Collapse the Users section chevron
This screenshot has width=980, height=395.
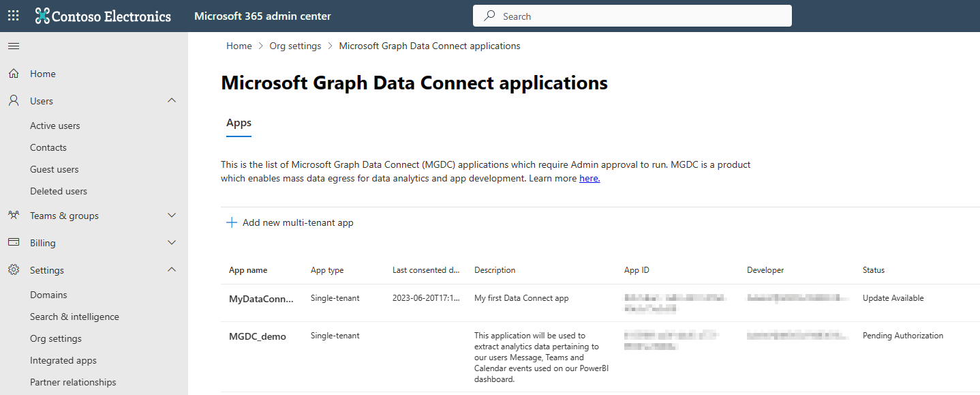(x=172, y=100)
